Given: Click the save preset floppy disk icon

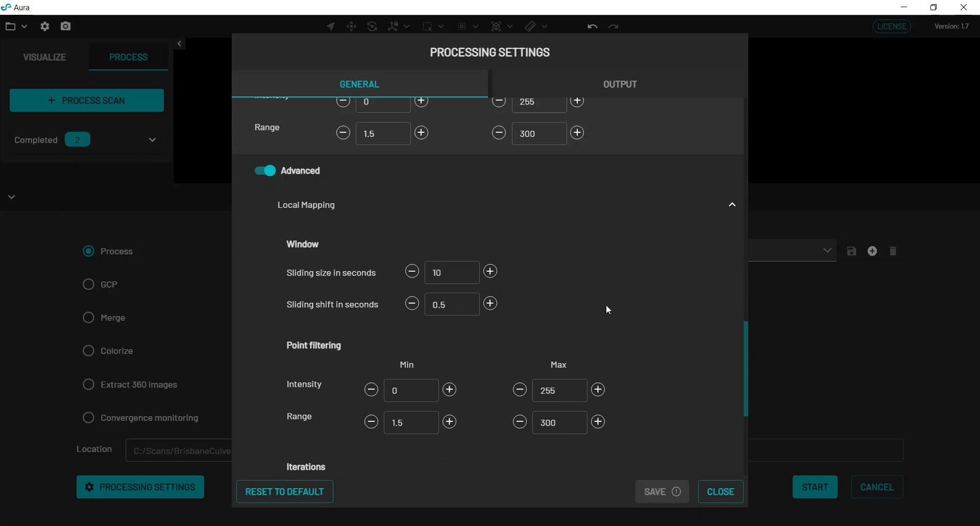Looking at the screenshot, I should point(851,251).
